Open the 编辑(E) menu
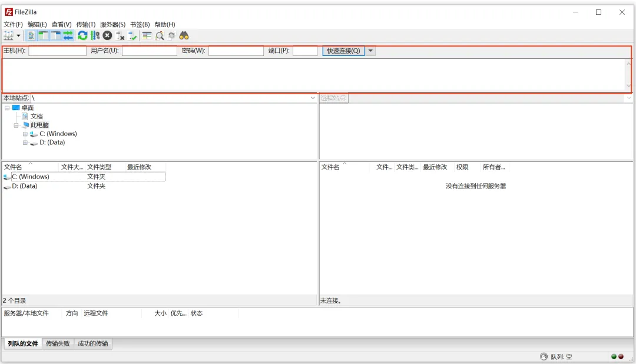This screenshot has height=364, width=636. 37,24
